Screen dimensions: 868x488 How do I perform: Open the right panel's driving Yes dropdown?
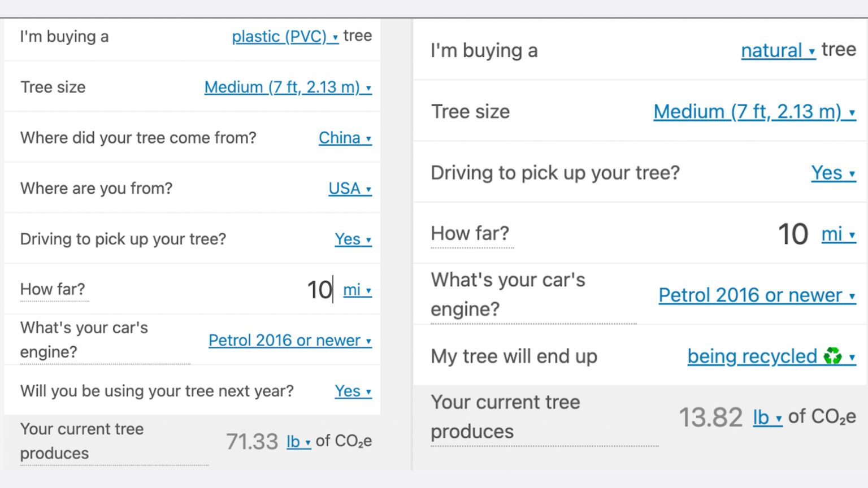pos(833,173)
